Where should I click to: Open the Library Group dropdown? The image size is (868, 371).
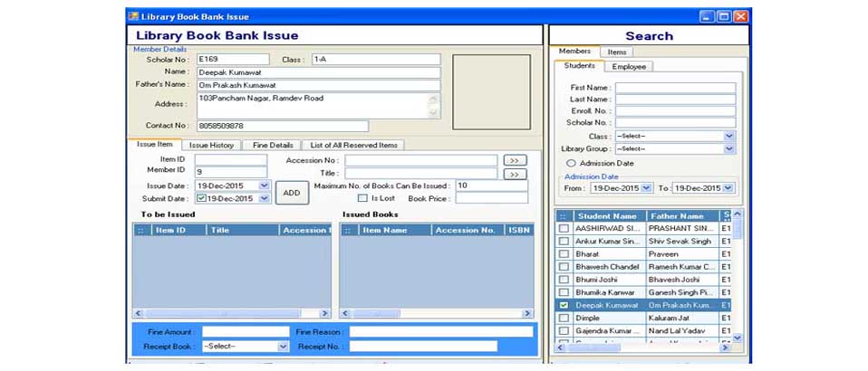click(x=729, y=148)
